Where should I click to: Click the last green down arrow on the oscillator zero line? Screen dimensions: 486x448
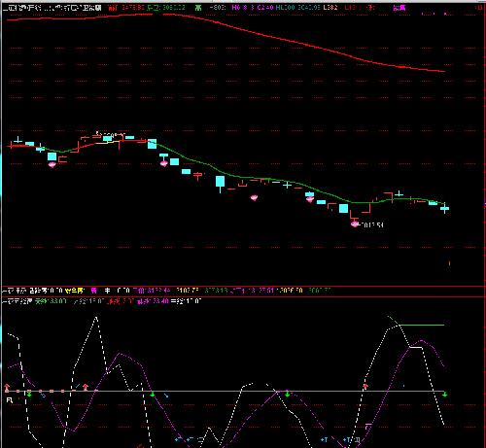point(444,395)
